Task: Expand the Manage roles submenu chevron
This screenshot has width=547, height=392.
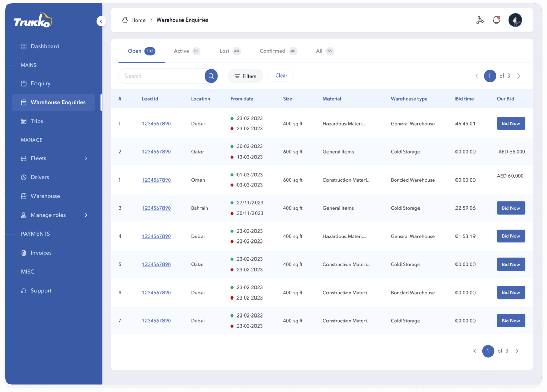Action: [x=86, y=215]
